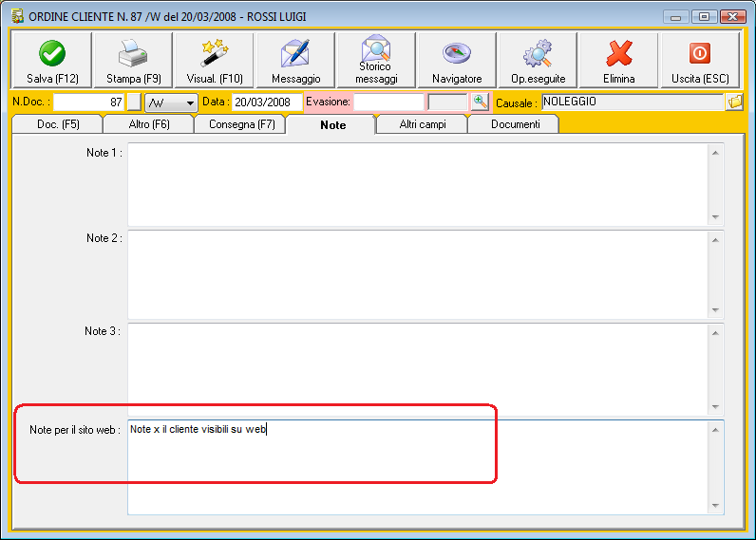Click web notes scrollbar up arrow

715,430
